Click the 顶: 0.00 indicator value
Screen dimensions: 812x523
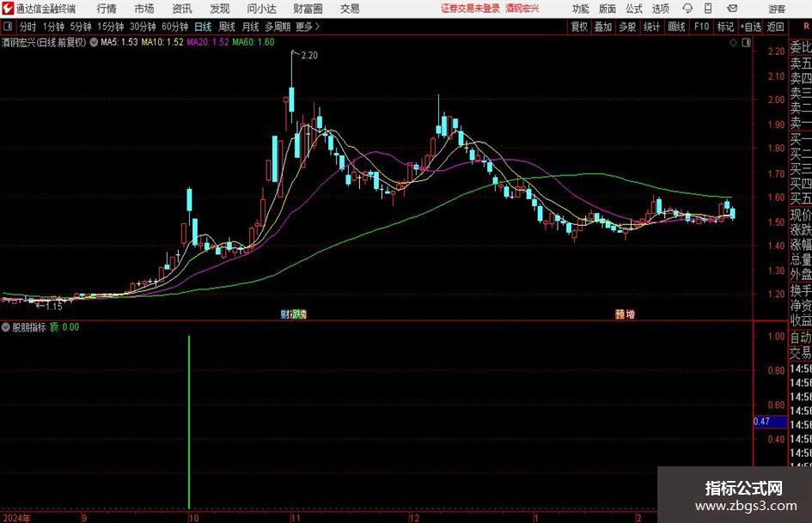pos(64,327)
